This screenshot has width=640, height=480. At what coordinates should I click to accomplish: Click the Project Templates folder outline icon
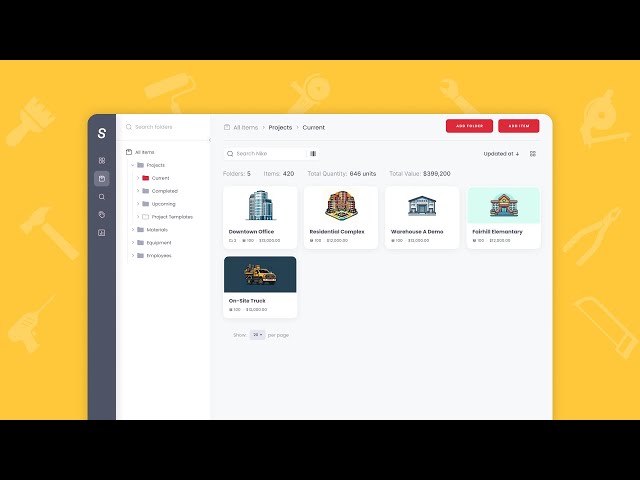146,217
